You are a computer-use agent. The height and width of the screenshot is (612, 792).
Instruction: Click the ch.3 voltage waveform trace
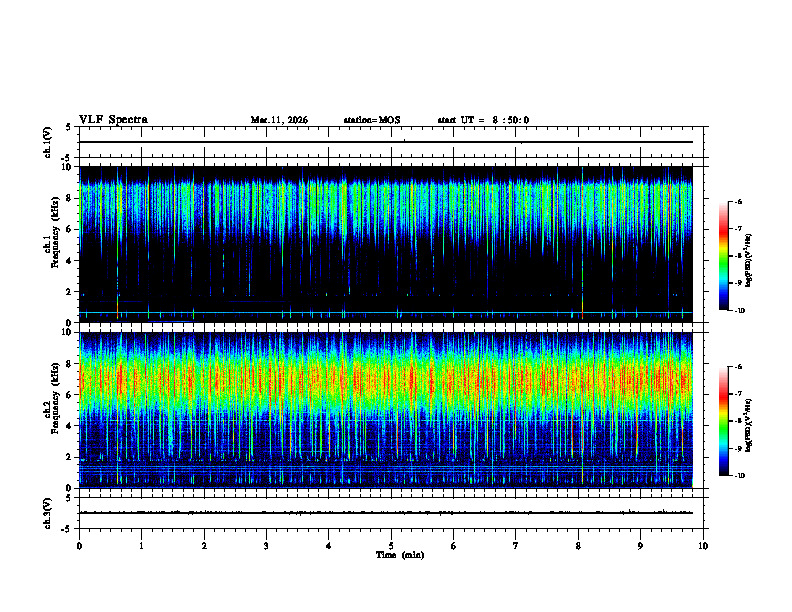click(x=386, y=513)
